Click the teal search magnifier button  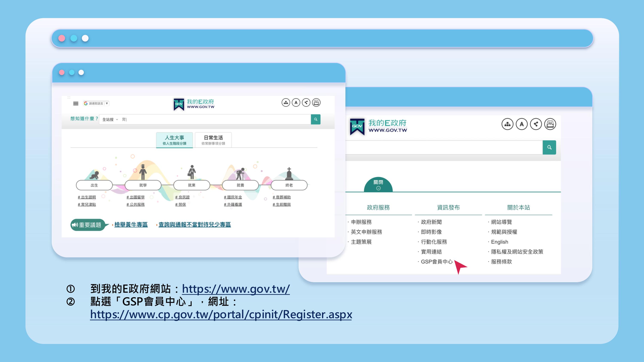(x=316, y=119)
